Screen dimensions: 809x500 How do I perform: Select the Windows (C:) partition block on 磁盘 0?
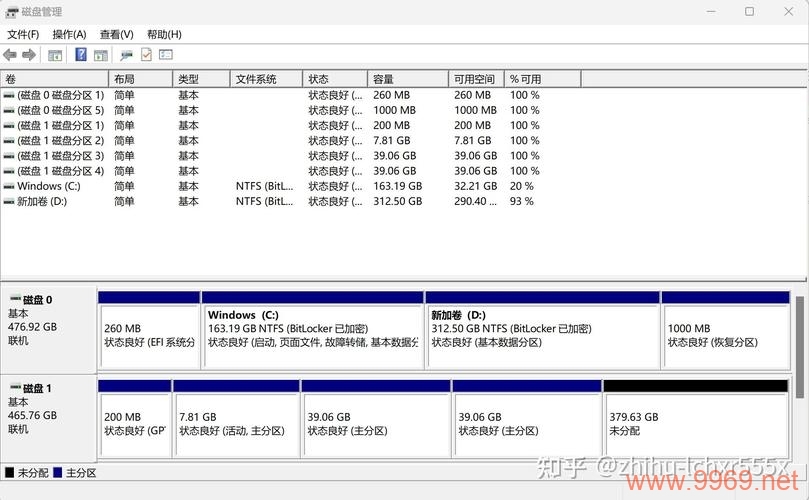(x=313, y=330)
